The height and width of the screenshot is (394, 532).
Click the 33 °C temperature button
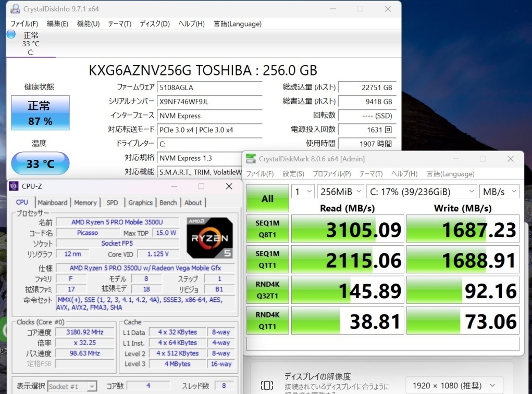click(x=40, y=163)
